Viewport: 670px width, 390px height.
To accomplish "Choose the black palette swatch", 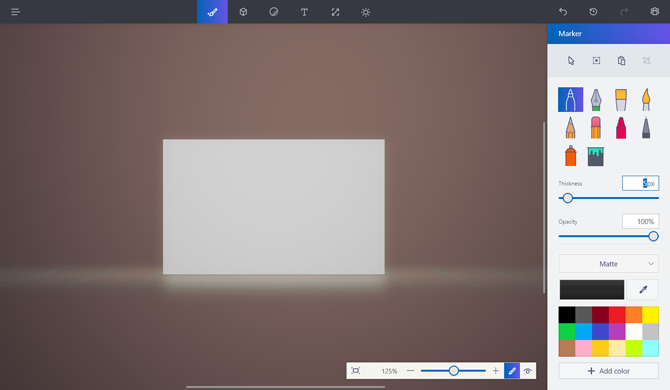I will coord(567,315).
